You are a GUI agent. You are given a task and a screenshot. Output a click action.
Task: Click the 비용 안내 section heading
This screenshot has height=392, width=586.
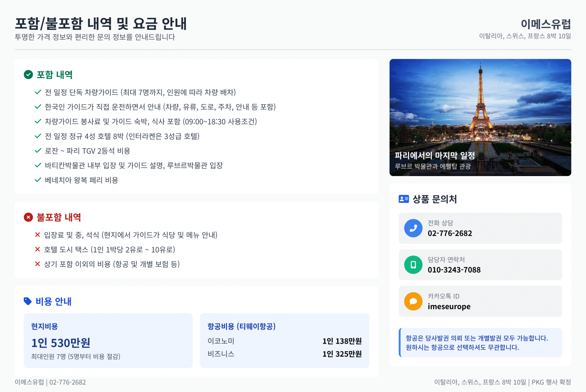click(53, 301)
